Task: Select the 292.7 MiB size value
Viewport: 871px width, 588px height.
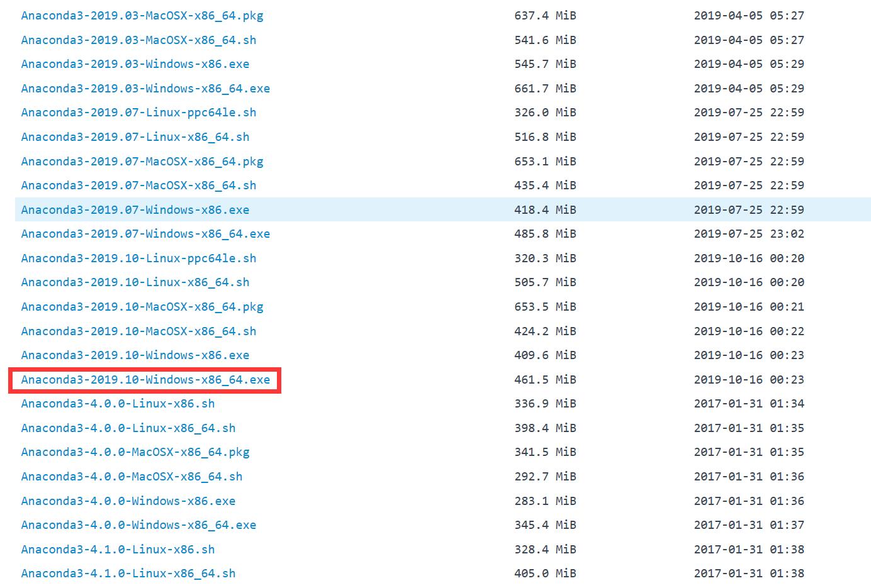Action: (x=545, y=476)
